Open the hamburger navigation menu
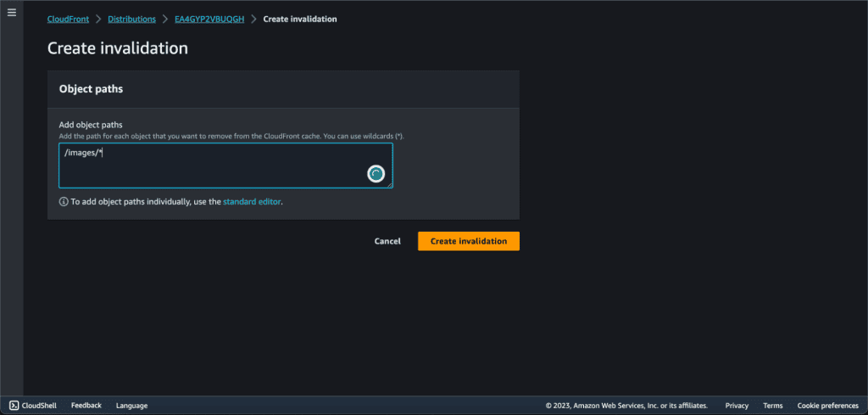This screenshot has height=415, width=868. (12, 12)
